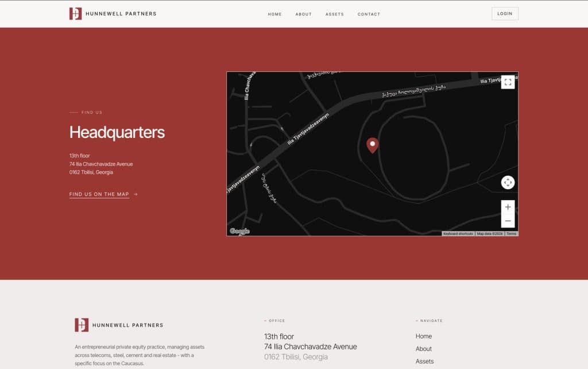This screenshot has width=588, height=369.
Task: Click the footer Hunnewell Partners brand name
Action: (x=128, y=325)
